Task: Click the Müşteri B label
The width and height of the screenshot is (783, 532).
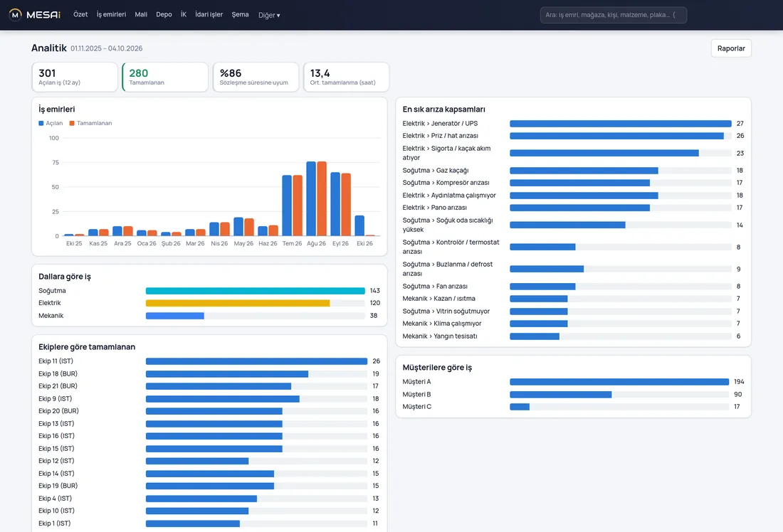Action: pos(416,394)
